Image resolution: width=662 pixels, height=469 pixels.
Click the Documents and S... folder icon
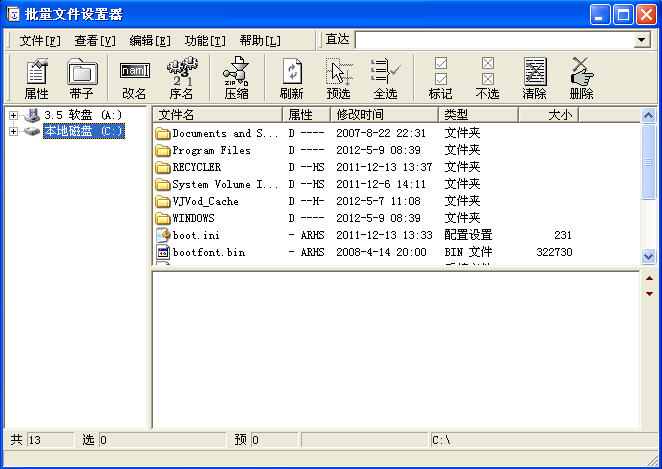163,134
